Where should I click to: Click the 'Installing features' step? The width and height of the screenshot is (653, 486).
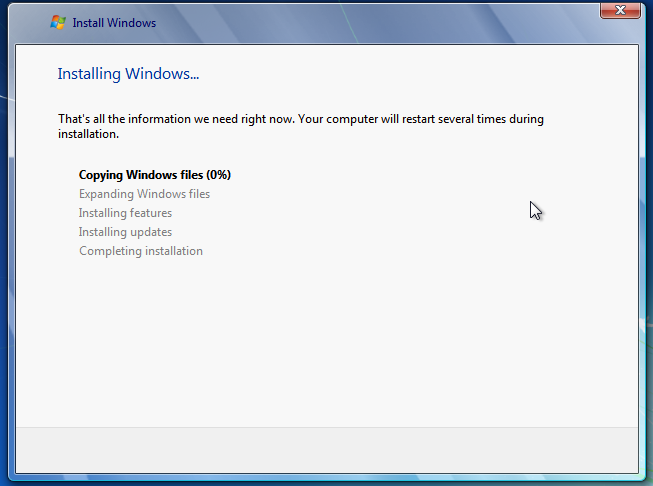tap(125, 213)
